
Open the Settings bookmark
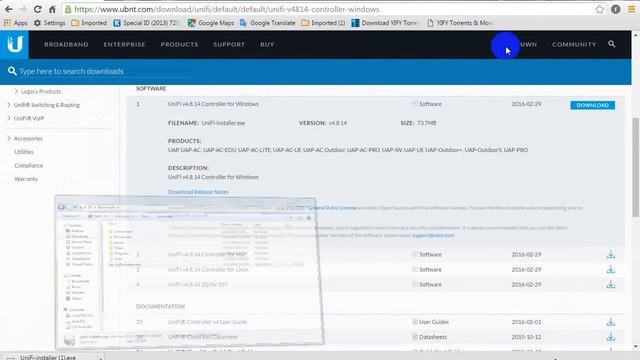click(x=49, y=23)
